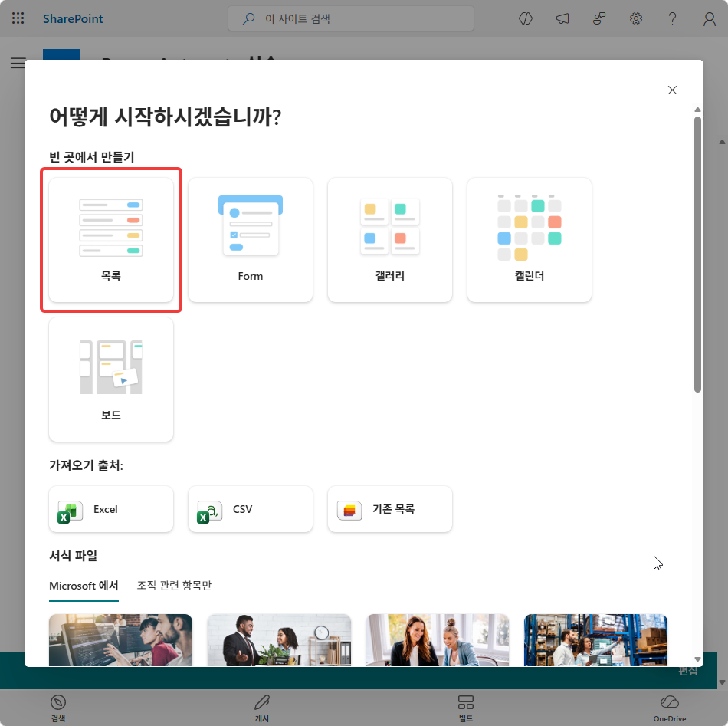Open the Copilot icon in header
Viewport: 728px width, 726px height.
coord(526,18)
